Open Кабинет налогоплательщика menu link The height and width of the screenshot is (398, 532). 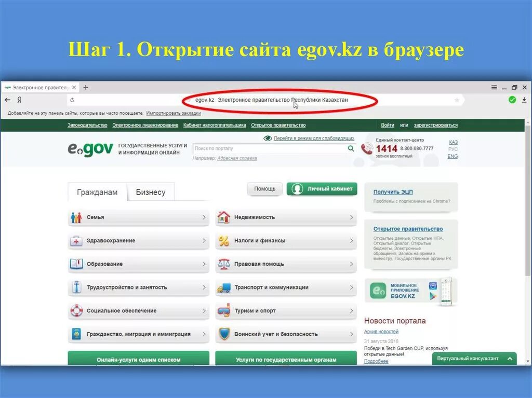[x=215, y=125]
